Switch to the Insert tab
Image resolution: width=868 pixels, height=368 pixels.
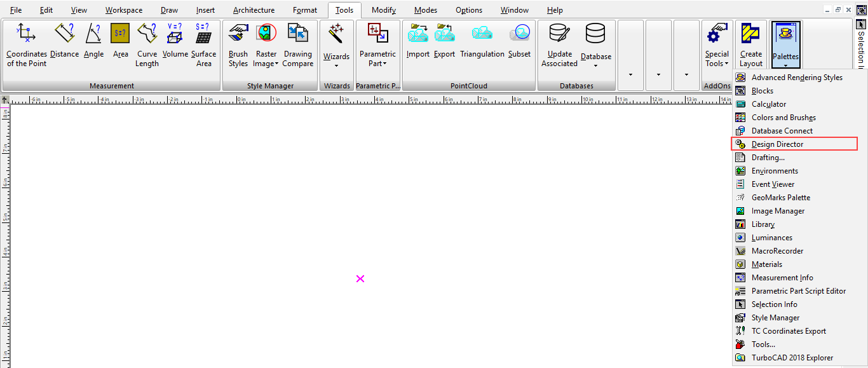click(205, 10)
